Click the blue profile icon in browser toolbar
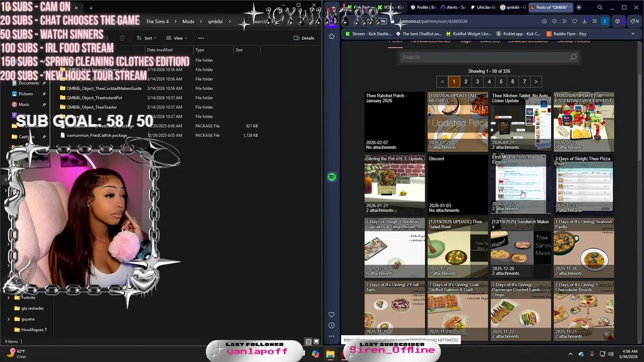 605,21
